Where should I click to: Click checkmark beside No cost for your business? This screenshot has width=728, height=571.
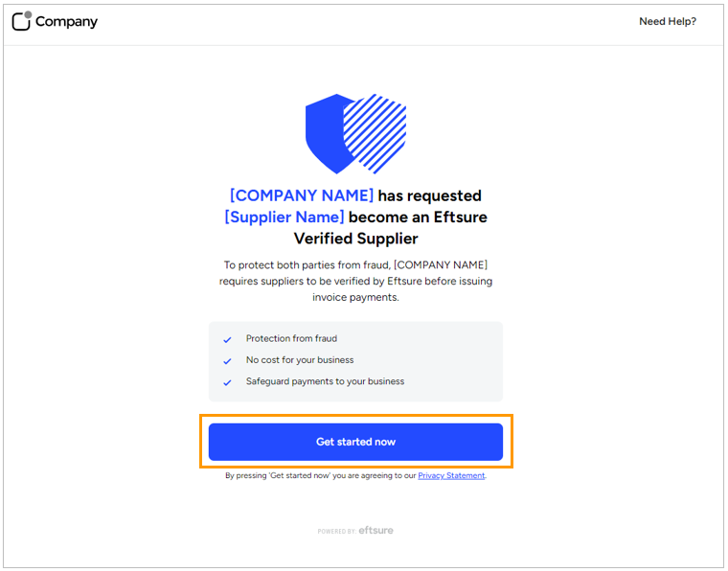click(227, 361)
